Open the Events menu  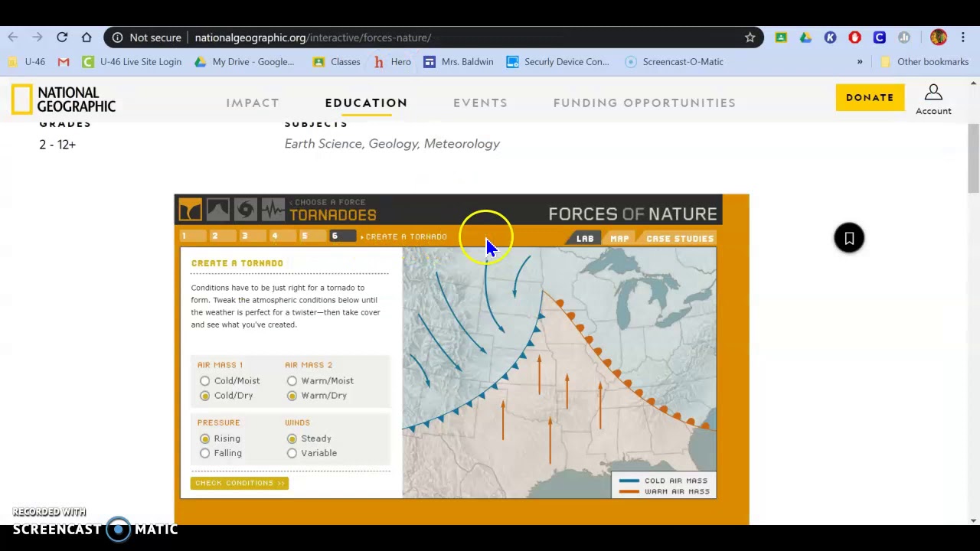[x=480, y=103]
